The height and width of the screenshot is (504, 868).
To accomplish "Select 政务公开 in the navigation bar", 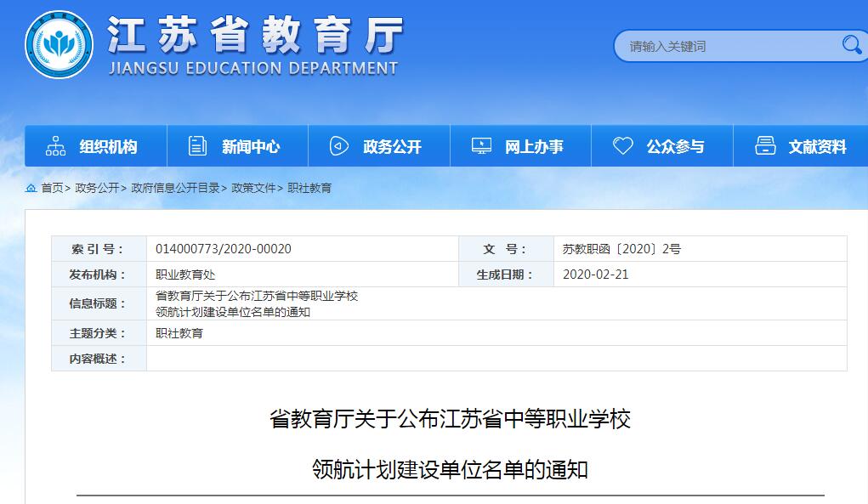I will pos(379,146).
